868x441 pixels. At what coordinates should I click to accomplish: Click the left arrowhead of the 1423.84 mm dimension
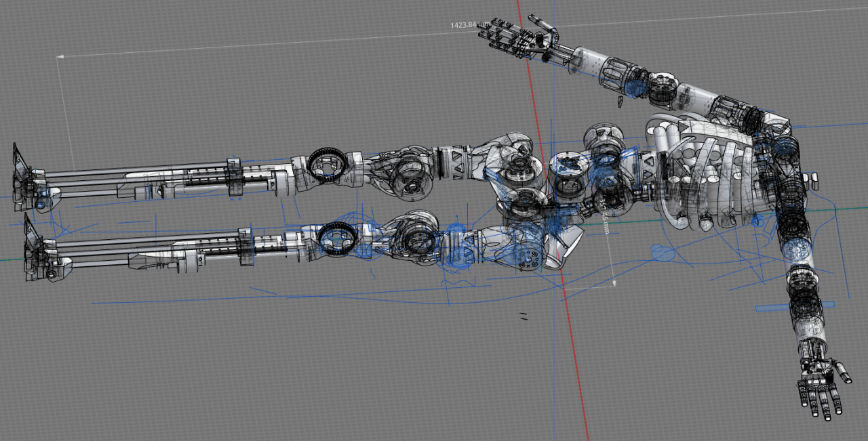60,58
